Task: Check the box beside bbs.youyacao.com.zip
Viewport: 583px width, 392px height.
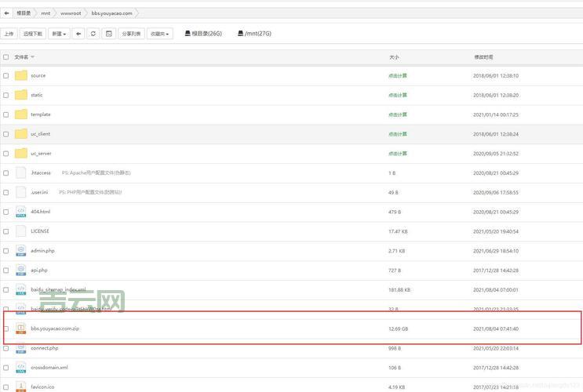Action: pyautogui.click(x=6, y=328)
